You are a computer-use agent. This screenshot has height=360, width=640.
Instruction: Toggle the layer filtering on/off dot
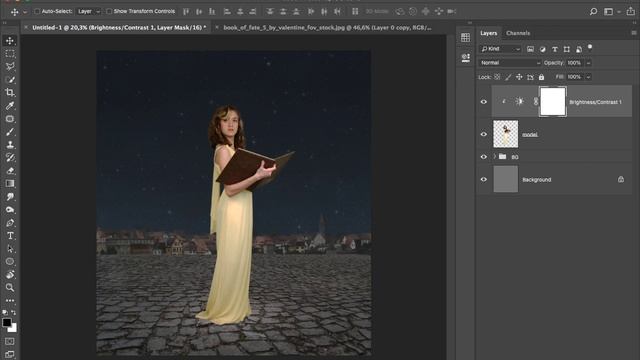[590, 47]
